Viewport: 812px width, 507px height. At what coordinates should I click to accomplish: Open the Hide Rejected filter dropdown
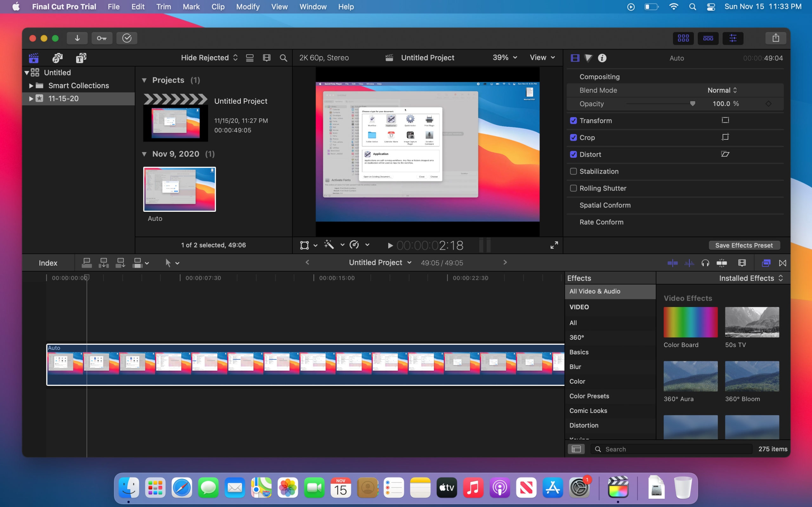(x=209, y=57)
